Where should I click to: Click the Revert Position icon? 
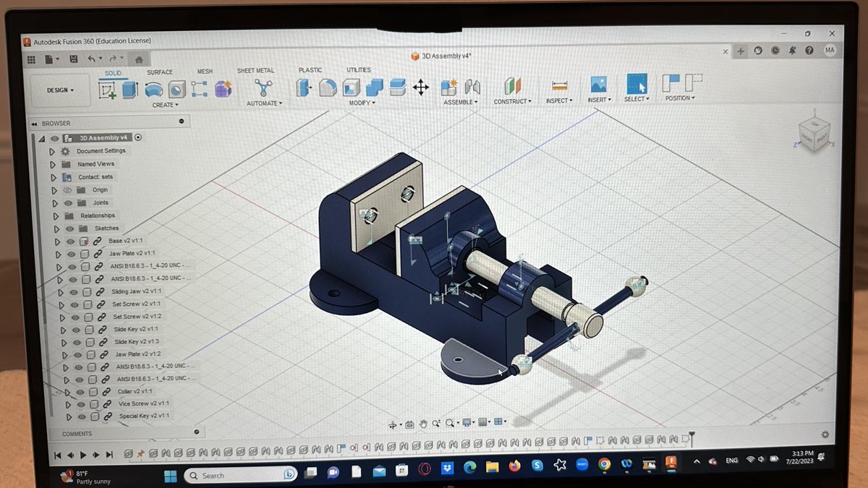(694, 82)
